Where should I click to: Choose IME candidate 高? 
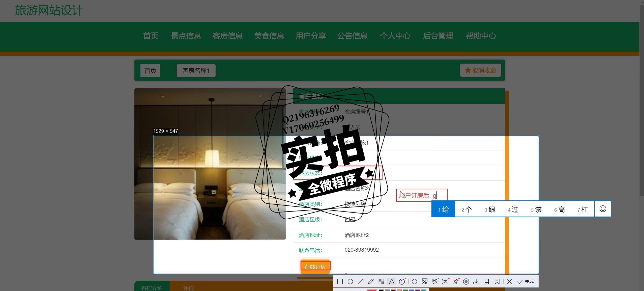click(x=560, y=209)
